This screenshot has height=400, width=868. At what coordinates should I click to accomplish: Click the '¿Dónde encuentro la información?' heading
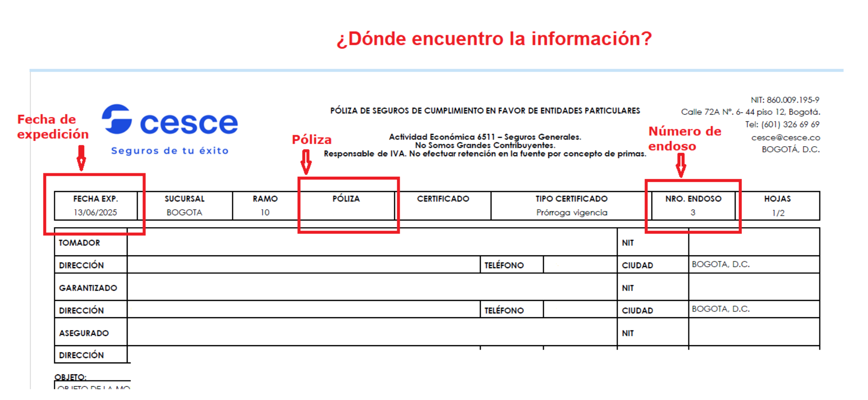click(x=494, y=39)
